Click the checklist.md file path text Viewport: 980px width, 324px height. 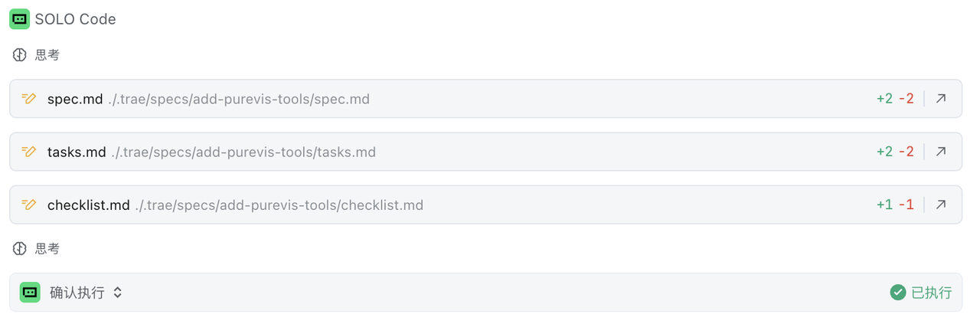pos(279,205)
